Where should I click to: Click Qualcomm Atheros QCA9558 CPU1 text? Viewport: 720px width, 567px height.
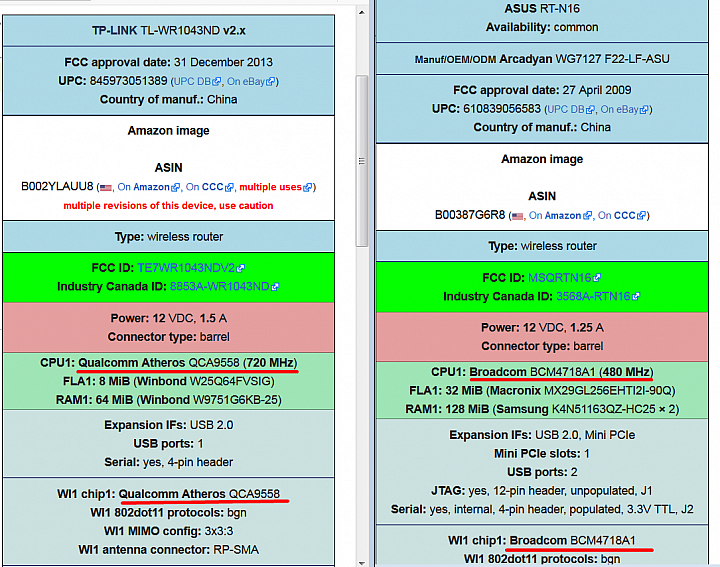187,363
